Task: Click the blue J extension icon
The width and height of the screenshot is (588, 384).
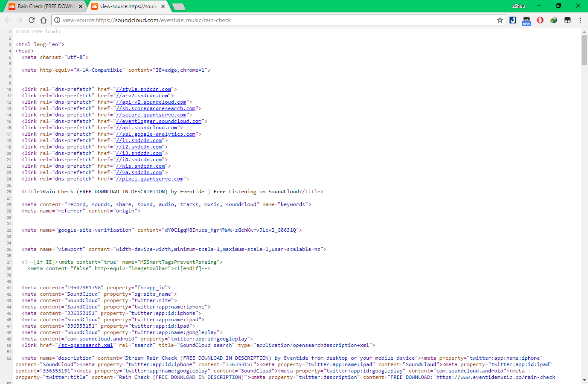Action: (x=513, y=20)
